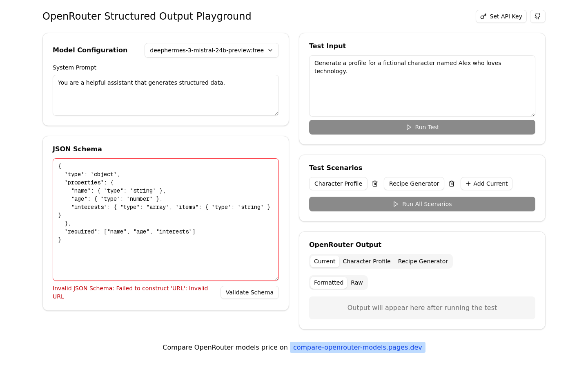Select the Formatted output view
This screenshot has height=368, width=588.
pos(329,283)
